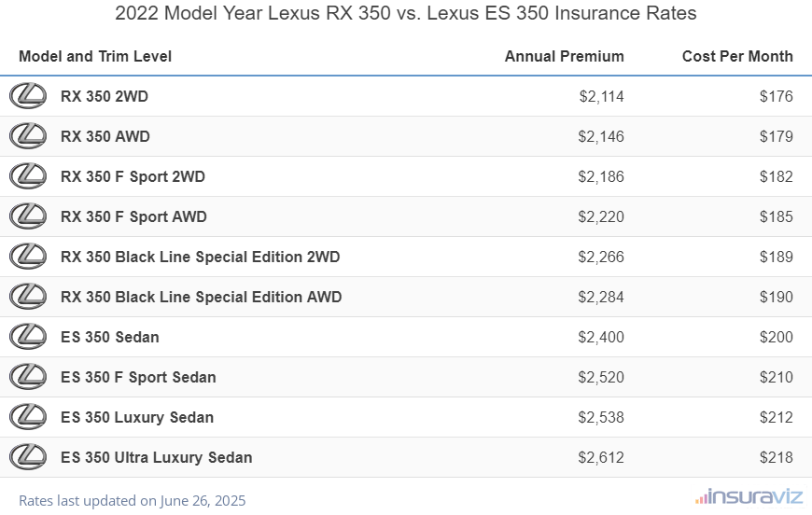Click the $2,520 annual premium value
This screenshot has height=515, width=812.
pyautogui.click(x=601, y=377)
